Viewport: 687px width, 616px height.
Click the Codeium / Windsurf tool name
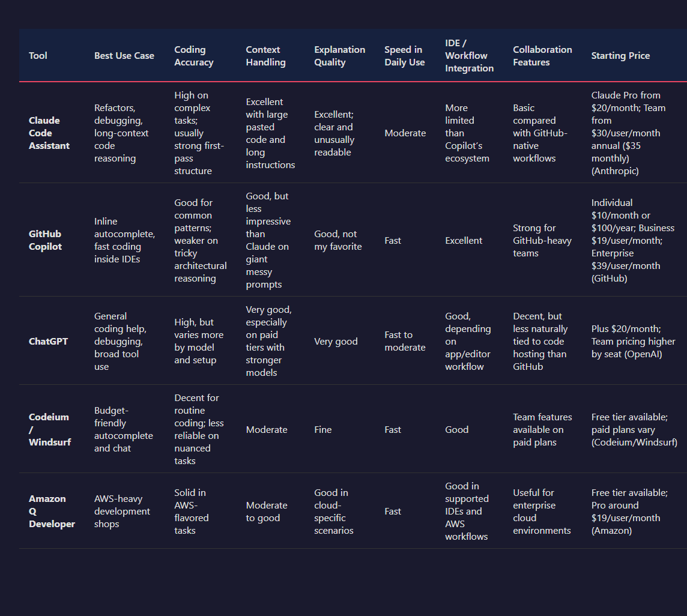point(49,429)
